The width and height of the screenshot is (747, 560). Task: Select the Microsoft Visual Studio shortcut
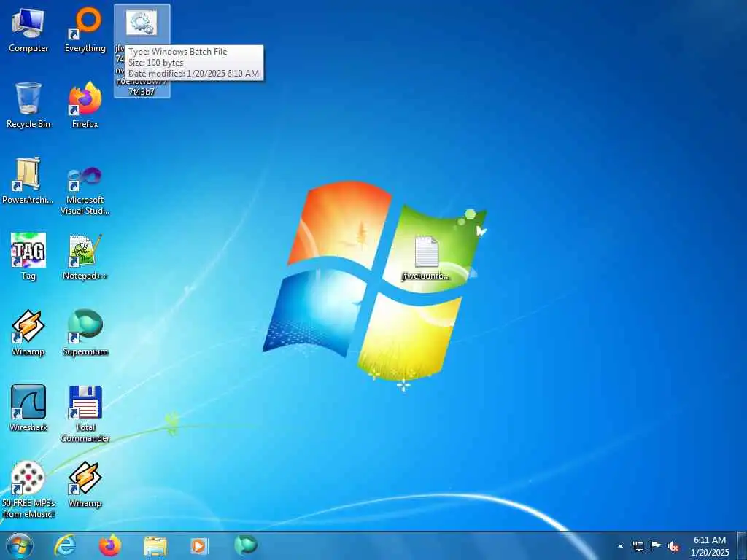pyautogui.click(x=85, y=190)
